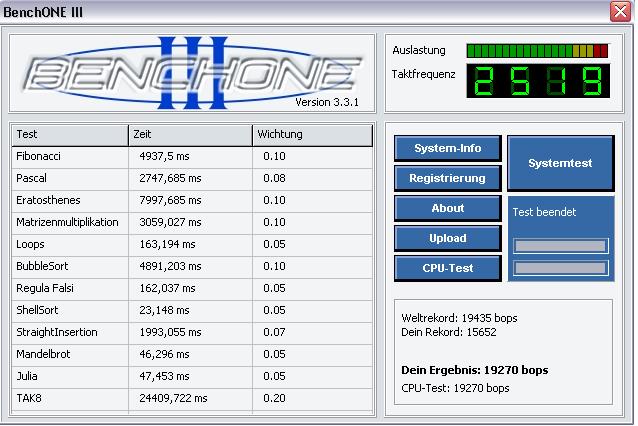Click the CPU-Test: 19270 bops result line
This screenshot has width=638, height=426.
click(x=455, y=389)
